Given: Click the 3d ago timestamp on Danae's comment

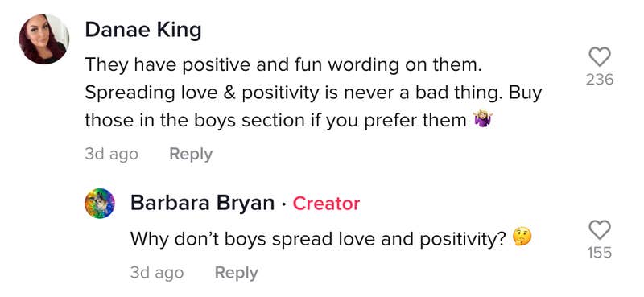Looking at the screenshot, I should click(x=111, y=154).
